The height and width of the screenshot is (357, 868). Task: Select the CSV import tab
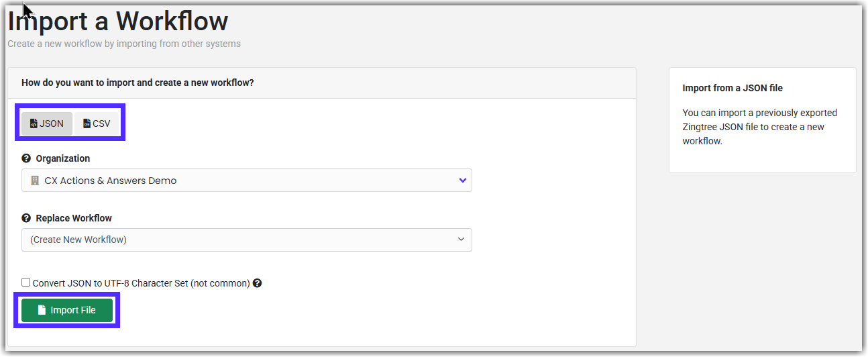coord(97,123)
